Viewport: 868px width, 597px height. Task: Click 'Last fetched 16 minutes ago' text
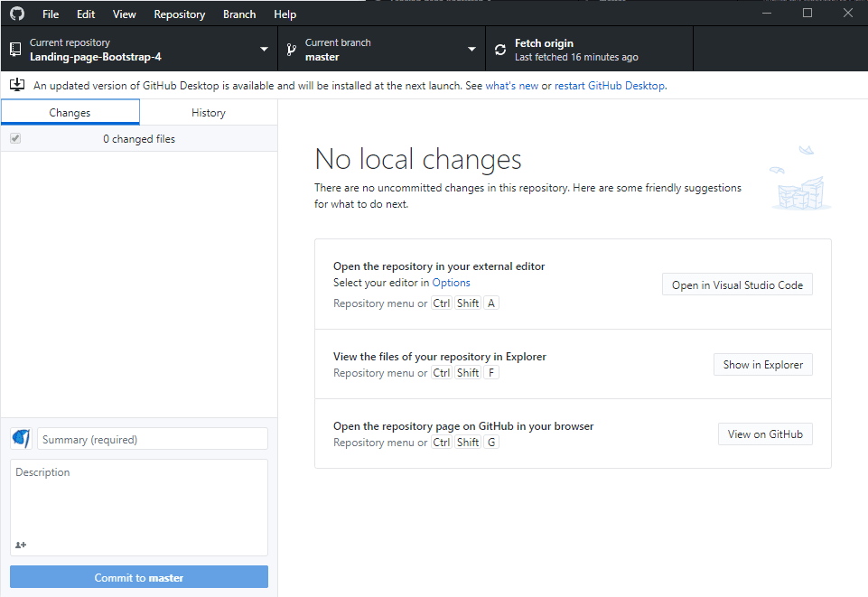coord(576,57)
